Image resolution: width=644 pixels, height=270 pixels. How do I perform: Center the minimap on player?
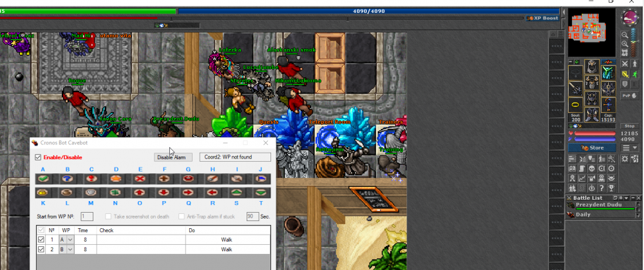625,52
